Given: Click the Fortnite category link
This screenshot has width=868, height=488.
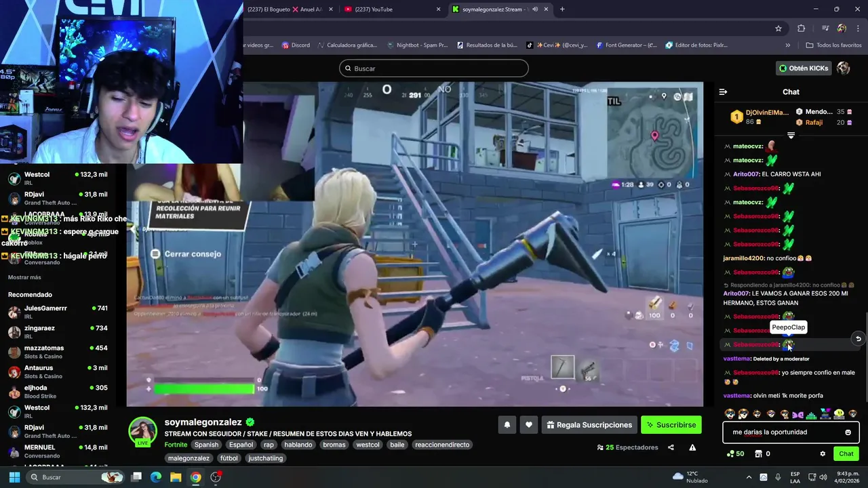Looking at the screenshot, I should pos(176,445).
